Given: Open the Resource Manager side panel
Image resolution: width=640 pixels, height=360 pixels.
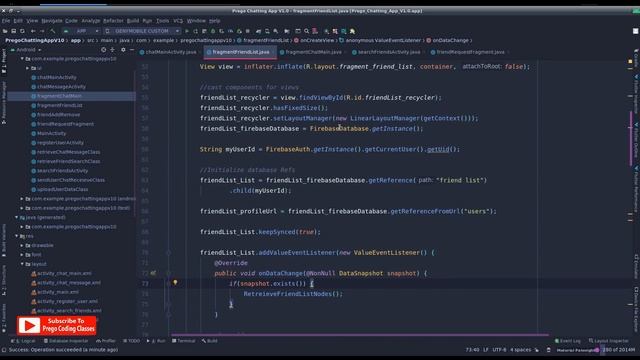Looking at the screenshot, I should [x=4, y=102].
